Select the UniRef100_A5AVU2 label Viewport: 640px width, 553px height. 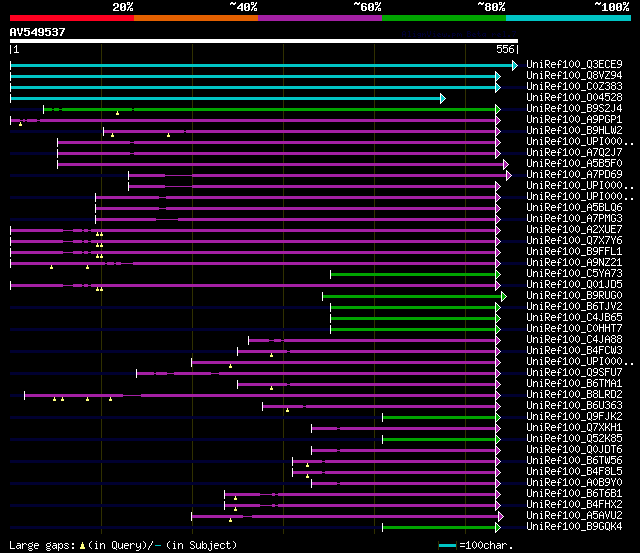[x=574, y=516]
